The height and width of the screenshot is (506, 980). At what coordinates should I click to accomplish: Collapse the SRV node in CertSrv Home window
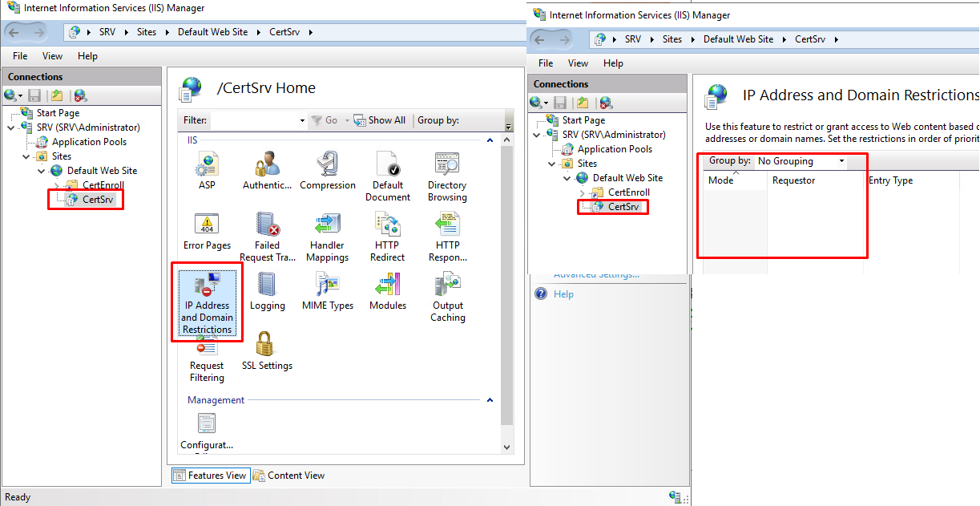click(x=11, y=128)
